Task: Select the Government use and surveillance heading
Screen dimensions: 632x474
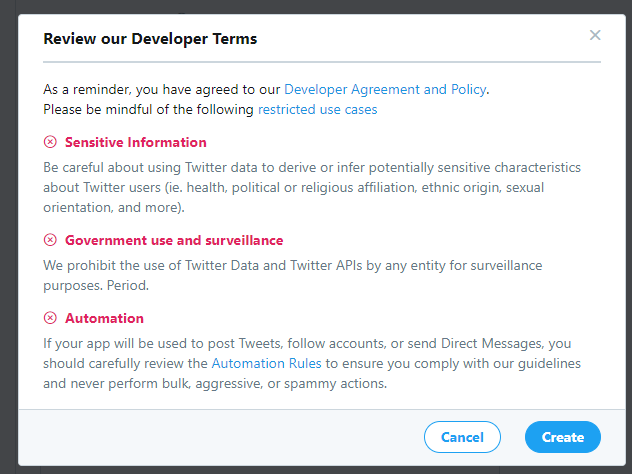Action: [173, 240]
